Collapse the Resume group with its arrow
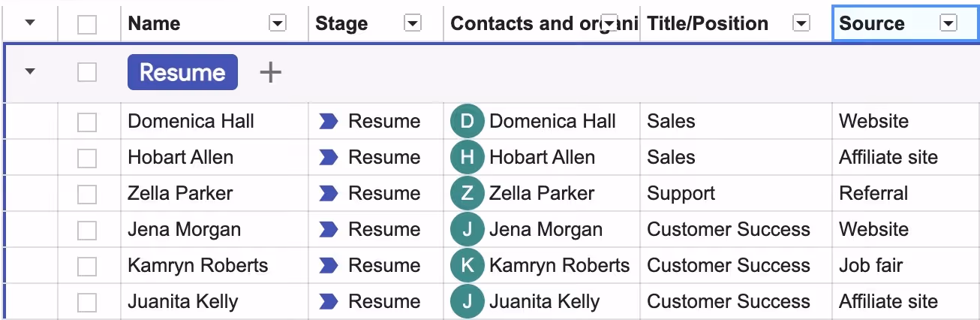The image size is (980, 320). click(30, 72)
